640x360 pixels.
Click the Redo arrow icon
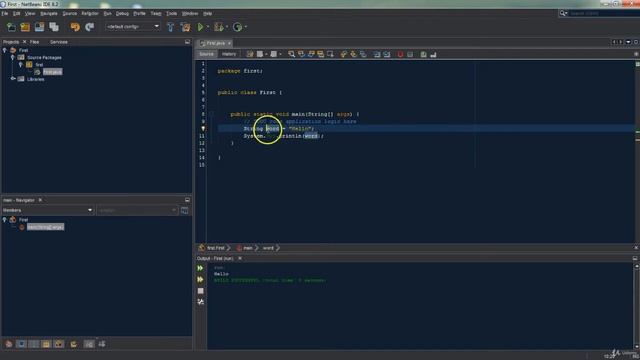point(89,27)
